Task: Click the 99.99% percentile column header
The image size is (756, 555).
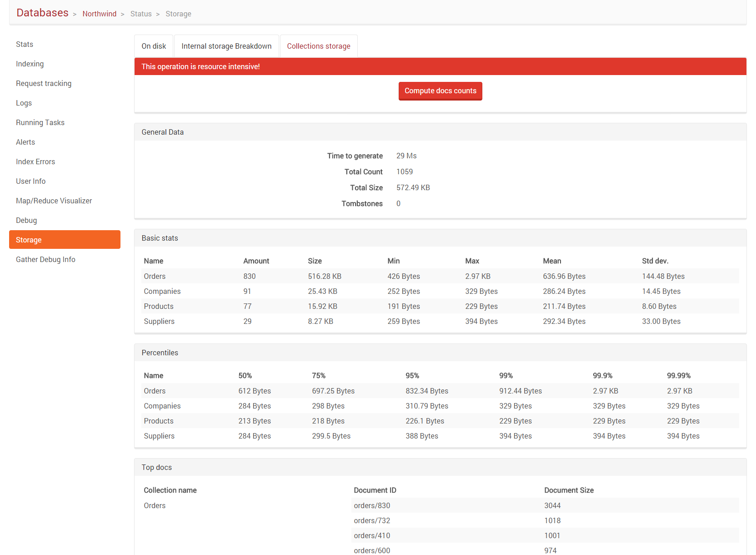Action: click(679, 375)
